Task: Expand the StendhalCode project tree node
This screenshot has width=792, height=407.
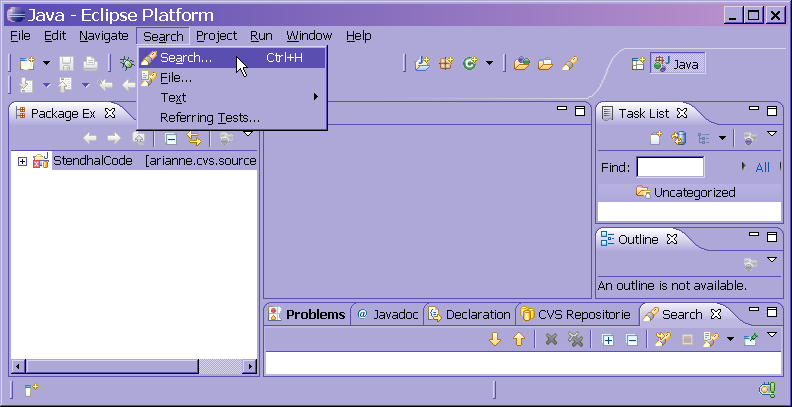Action: tap(22, 161)
